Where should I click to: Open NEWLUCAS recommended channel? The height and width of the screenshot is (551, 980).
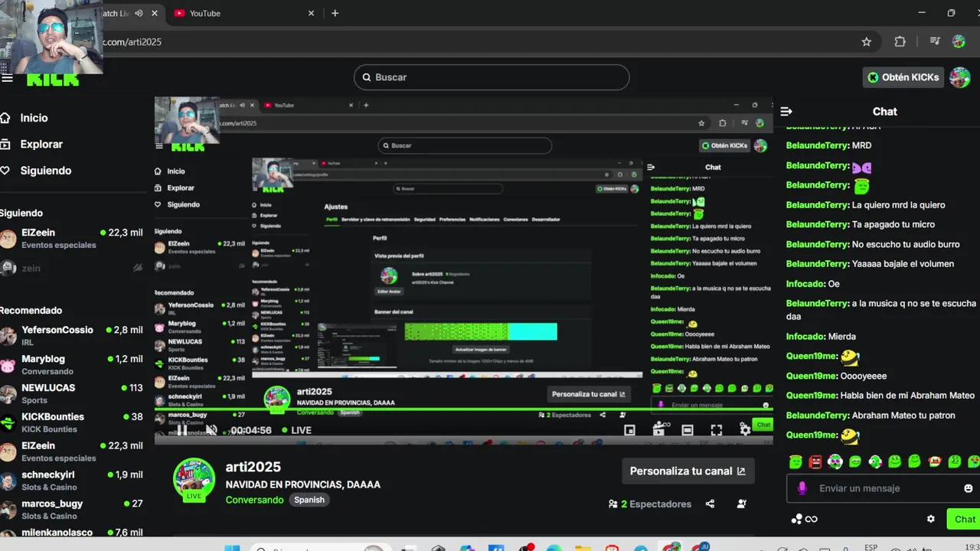click(x=72, y=394)
